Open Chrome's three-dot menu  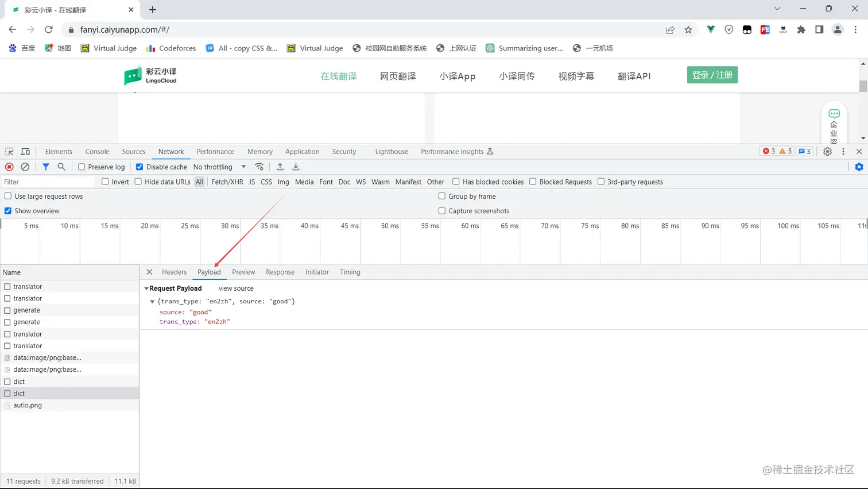pos(855,30)
